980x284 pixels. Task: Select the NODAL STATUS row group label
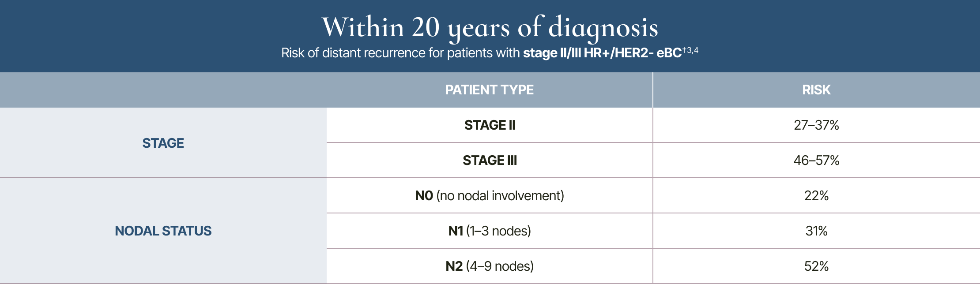click(163, 231)
